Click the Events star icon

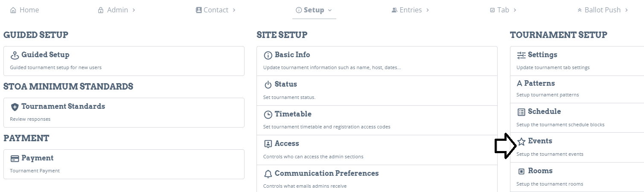click(521, 141)
